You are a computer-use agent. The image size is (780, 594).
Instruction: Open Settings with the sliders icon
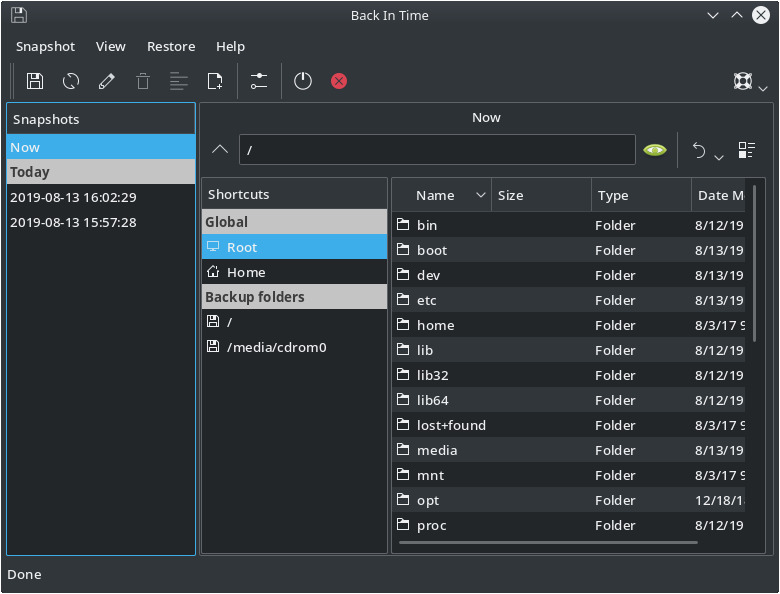click(x=259, y=81)
